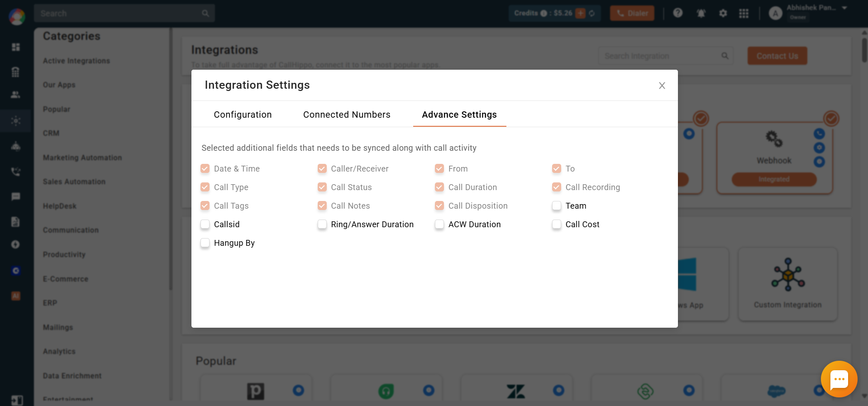Screen dimensions: 868x406
Task: Uncheck the Call Tags checkbox
Action: (205, 206)
